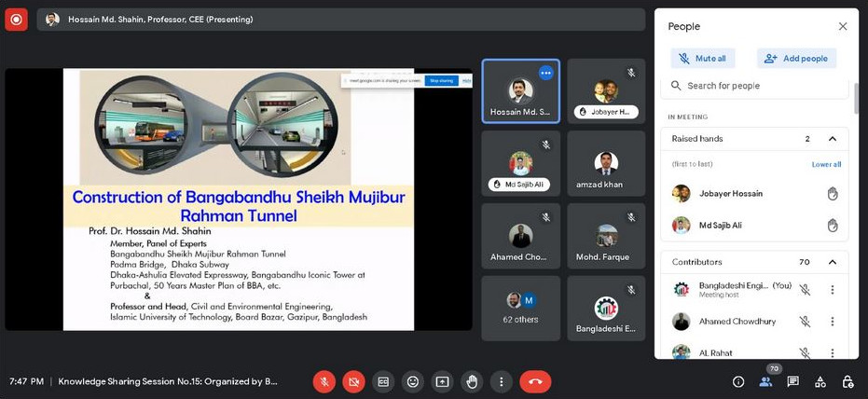Click the Jobayer H... video tile

[x=606, y=91]
